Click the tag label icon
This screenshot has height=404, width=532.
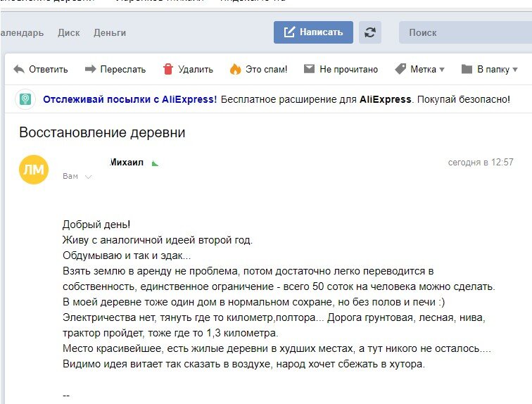(400, 69)
